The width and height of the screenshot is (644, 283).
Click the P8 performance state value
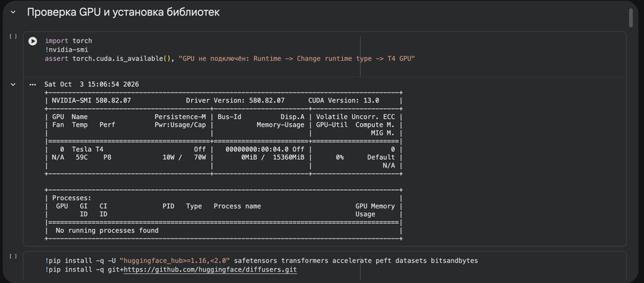(x=107, y=157)
